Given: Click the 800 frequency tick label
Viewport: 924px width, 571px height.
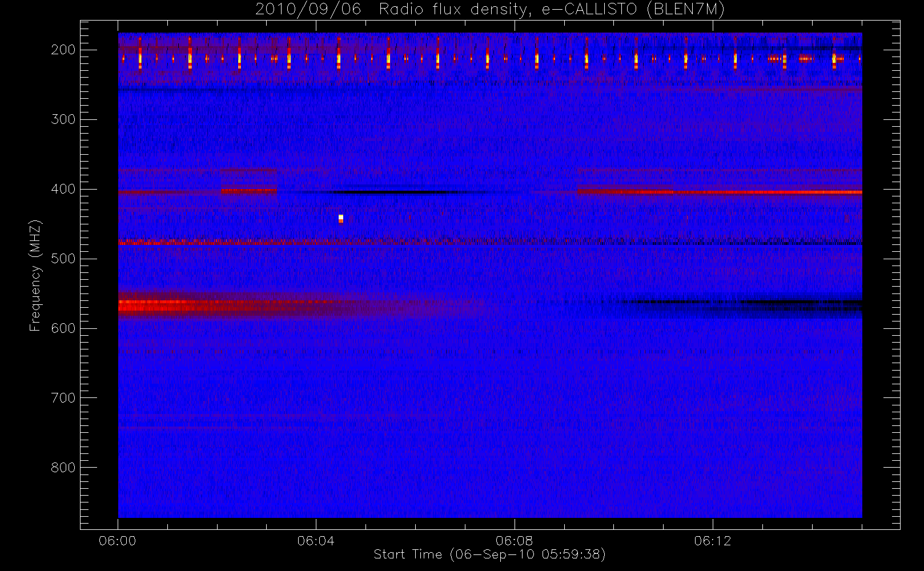Looking at the screenshot, I should tap(63, 468).
